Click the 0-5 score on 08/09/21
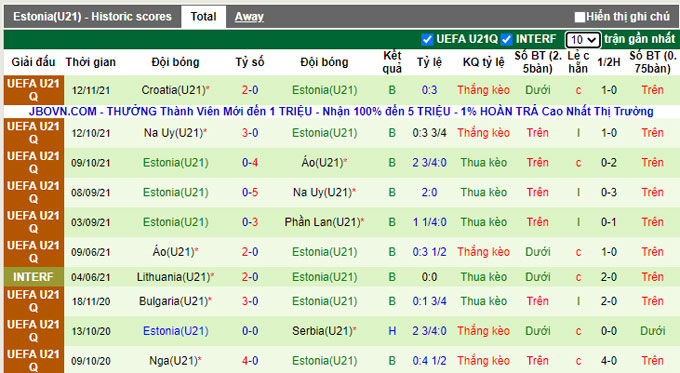Viewport: 680px width, 373px height. tap(250, 192)
